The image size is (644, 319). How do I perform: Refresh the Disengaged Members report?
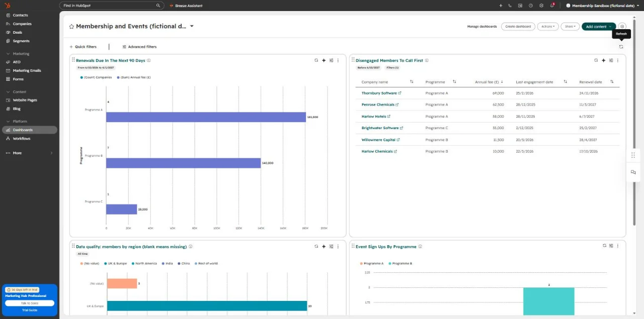[x=596, y=60]
